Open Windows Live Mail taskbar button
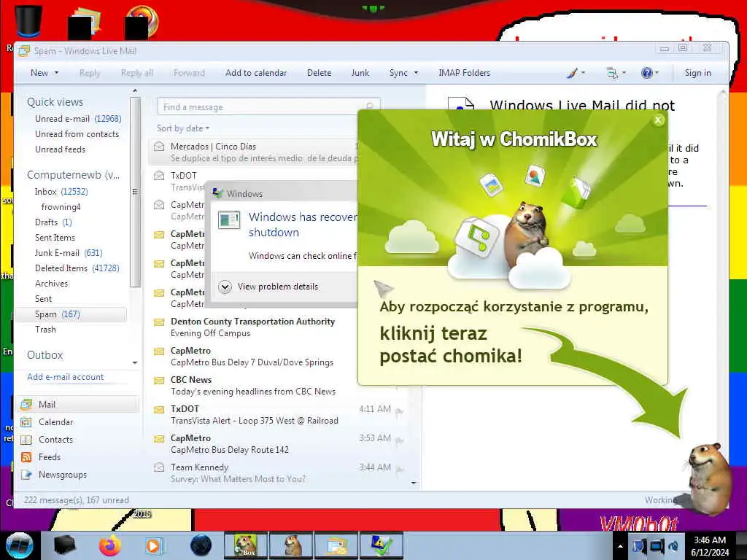Image resolution: width=747 pixels, height=560 pixels. pos(336,545)
